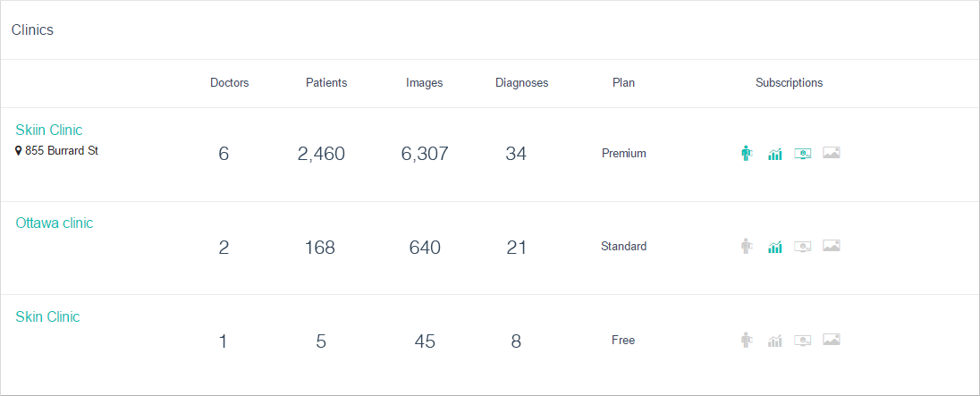Click the Doctors column header
Screen dimensions: 980x396
click(230, 83)
